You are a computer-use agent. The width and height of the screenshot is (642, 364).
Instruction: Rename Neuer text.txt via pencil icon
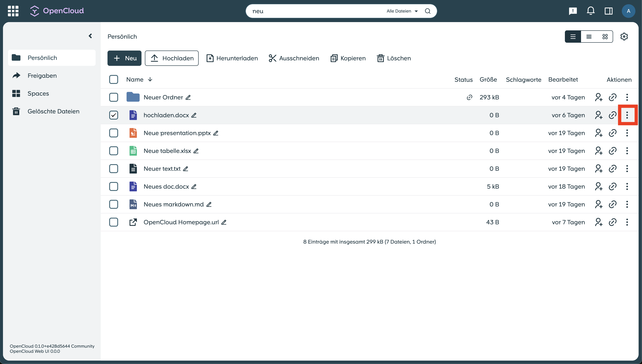(186, 169)
